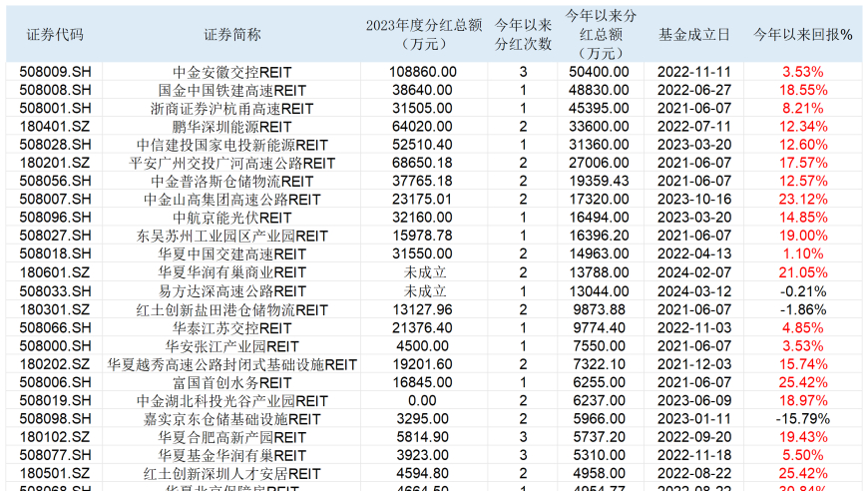
Task: Select 国金中国铁建高速REIT cell
Action: tap(231, 90)
